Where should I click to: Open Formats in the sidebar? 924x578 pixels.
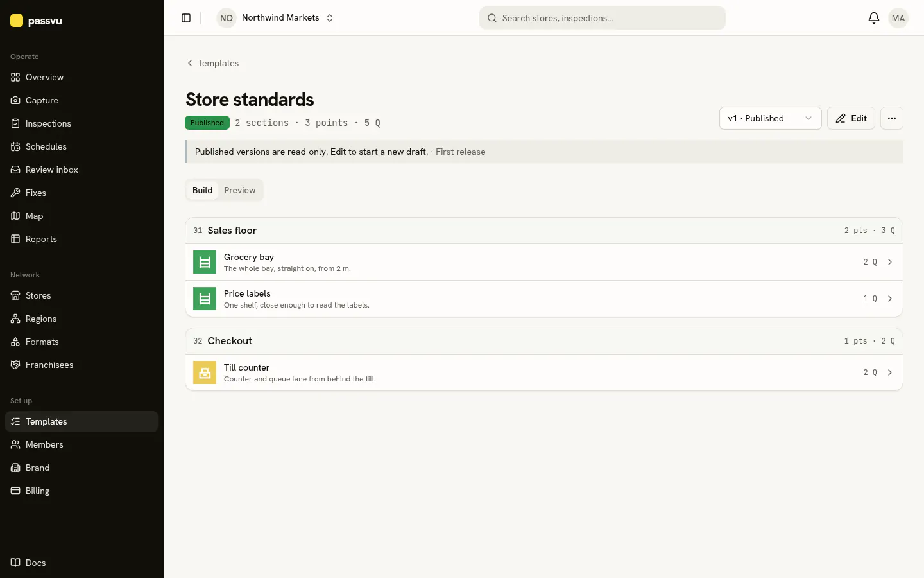click(81, 342)
